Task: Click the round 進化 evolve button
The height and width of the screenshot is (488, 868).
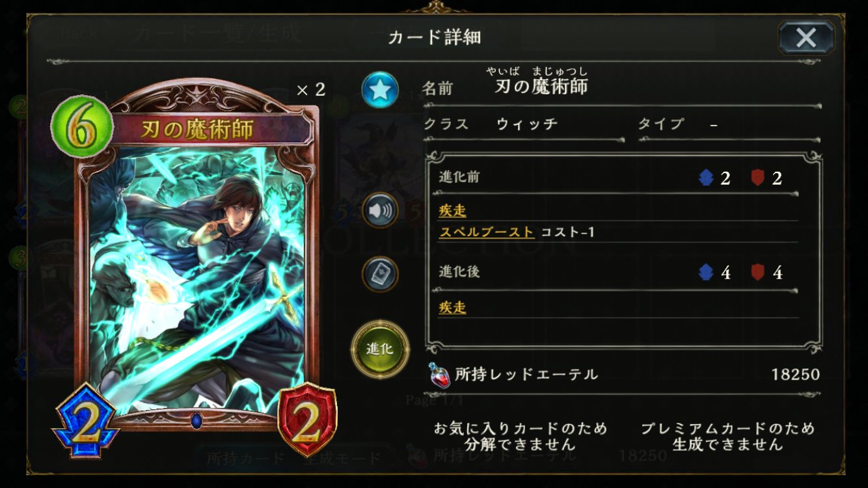Action: point(380,348)
